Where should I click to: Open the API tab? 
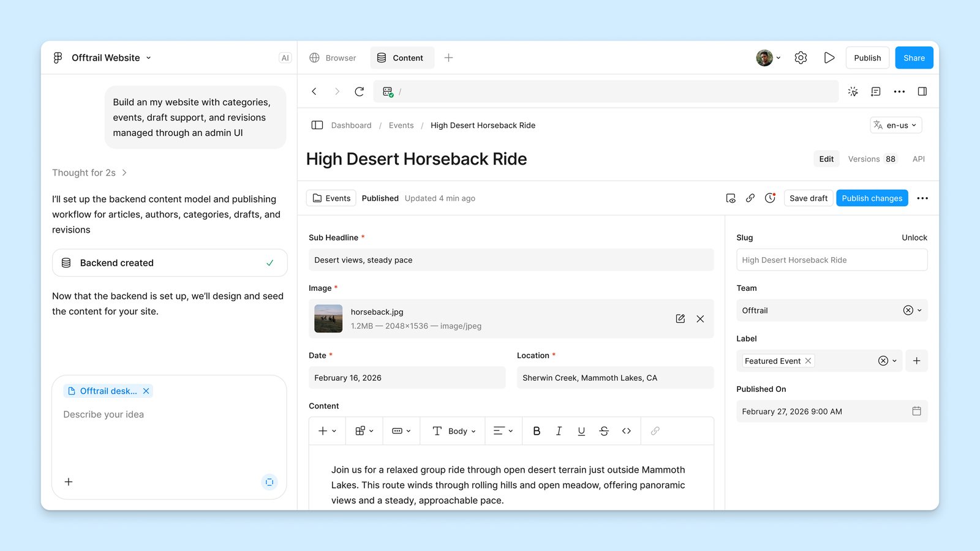coord(918,159)
